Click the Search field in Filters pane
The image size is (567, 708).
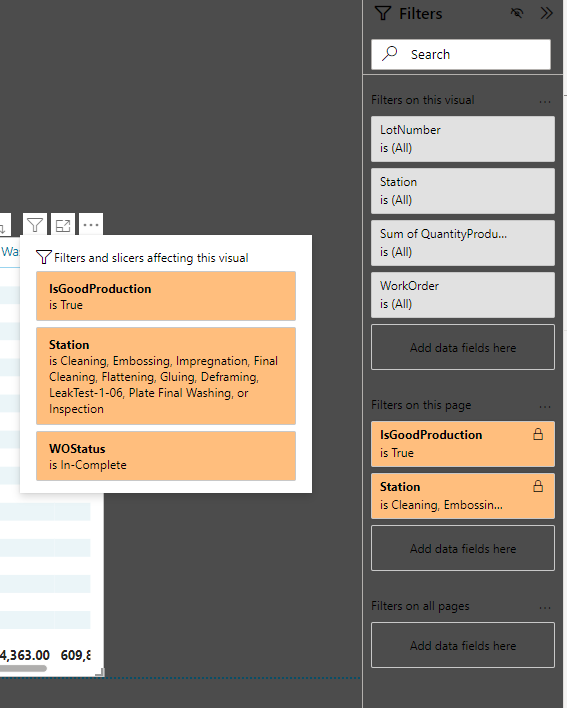(x=461, y=54)
